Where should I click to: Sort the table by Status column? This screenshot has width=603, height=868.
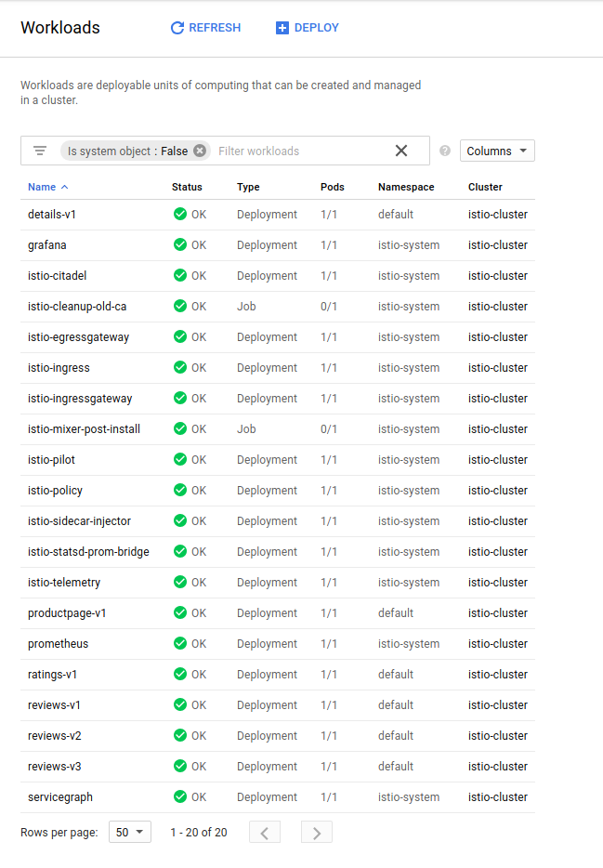coord(187,187)
